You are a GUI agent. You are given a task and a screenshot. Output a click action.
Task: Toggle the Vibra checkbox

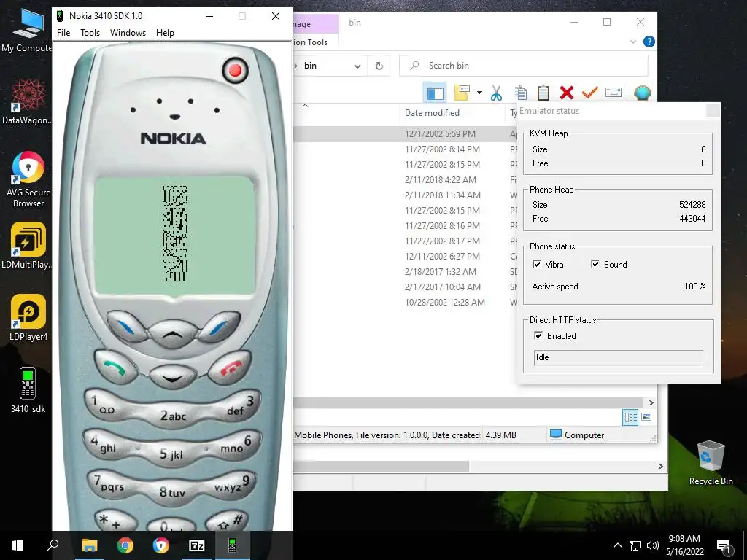pos(537,264)
